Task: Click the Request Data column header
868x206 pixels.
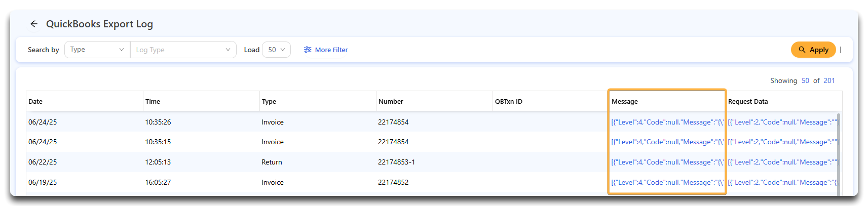Action: click(x=748, y=101)
